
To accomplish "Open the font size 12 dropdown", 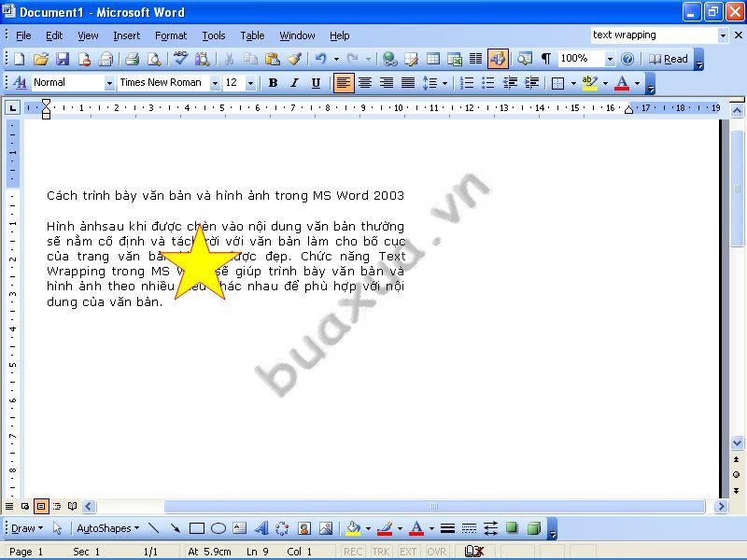I will pyautogui.click(x=250, y=83).
